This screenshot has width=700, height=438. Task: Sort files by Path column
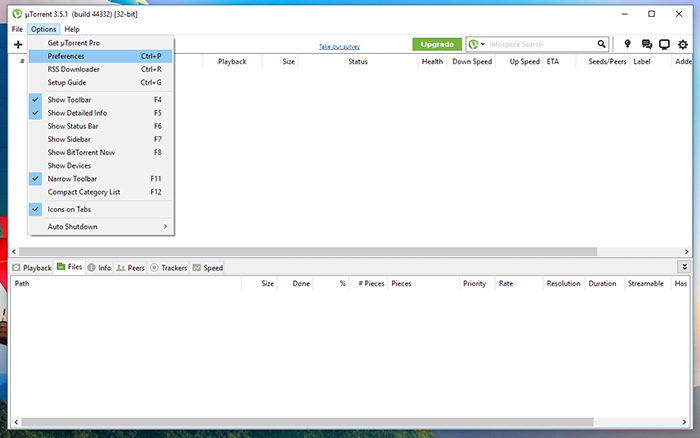pyautogui.click(x=126, y=284)
